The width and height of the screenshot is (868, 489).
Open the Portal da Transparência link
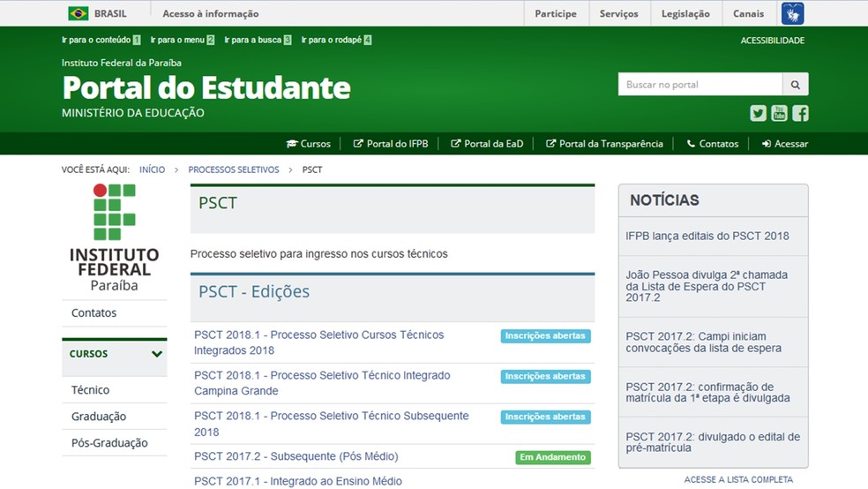[x=604, y=144]
